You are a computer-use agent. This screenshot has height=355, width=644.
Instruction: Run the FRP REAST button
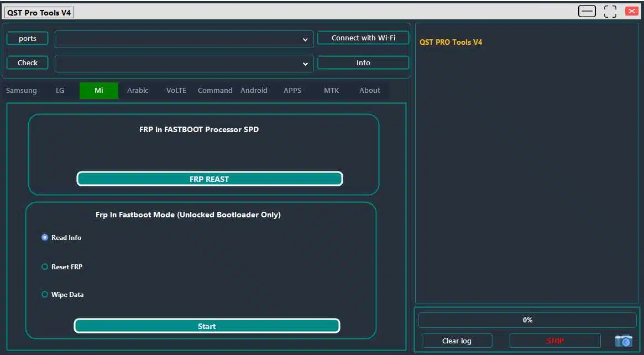point(210,179)
